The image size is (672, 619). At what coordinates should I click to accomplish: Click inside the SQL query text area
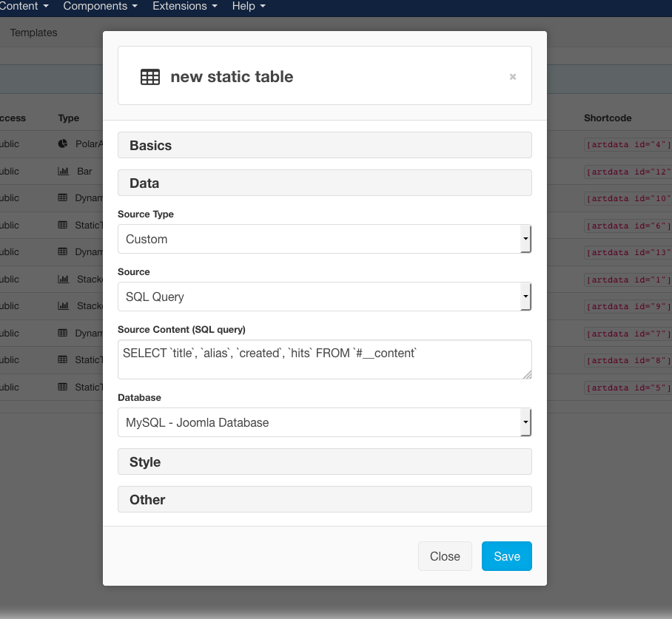[x=324, y=359]
